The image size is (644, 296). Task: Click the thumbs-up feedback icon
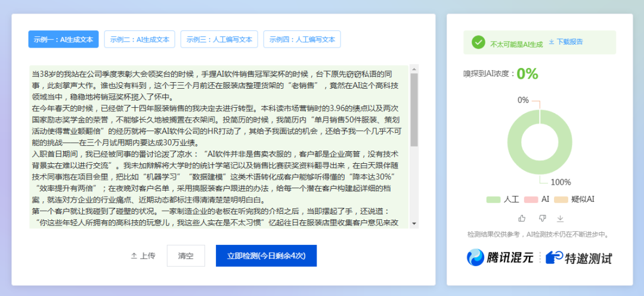tap(522, 218)
